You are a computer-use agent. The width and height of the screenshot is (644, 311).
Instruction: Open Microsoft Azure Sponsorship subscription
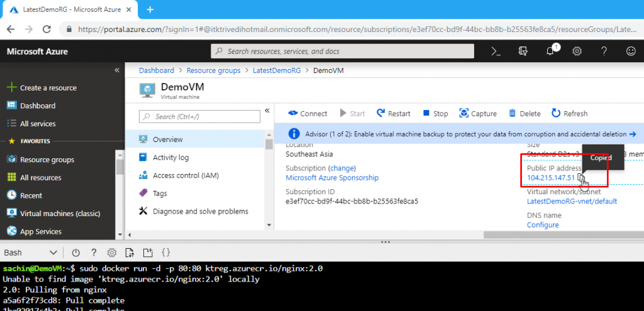pos(332,178)
